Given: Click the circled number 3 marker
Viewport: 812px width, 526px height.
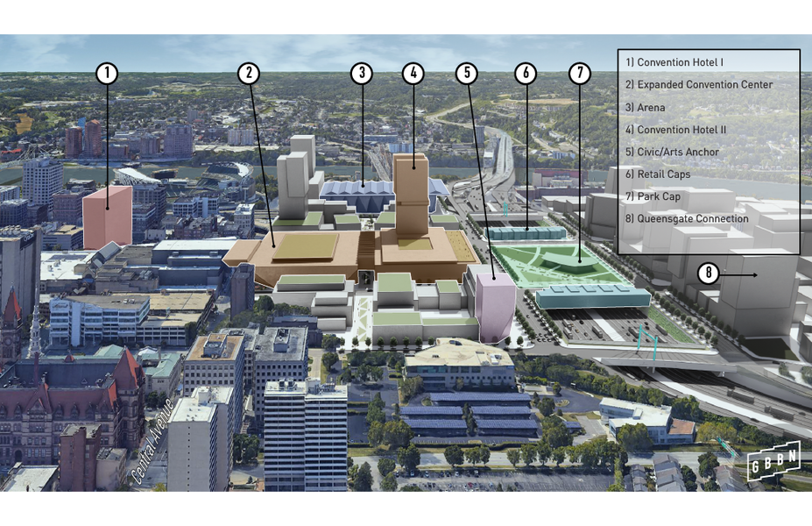Looking at the screenshot, I should pos(362,73).
